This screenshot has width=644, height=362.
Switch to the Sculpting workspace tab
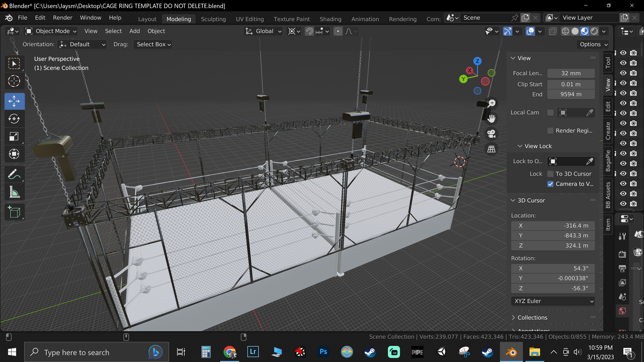click(213, 19)
